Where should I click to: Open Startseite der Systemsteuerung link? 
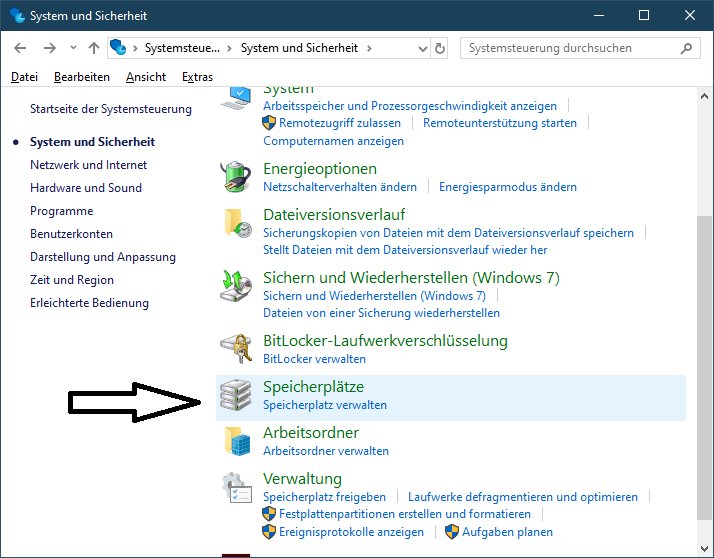[111, 109]
